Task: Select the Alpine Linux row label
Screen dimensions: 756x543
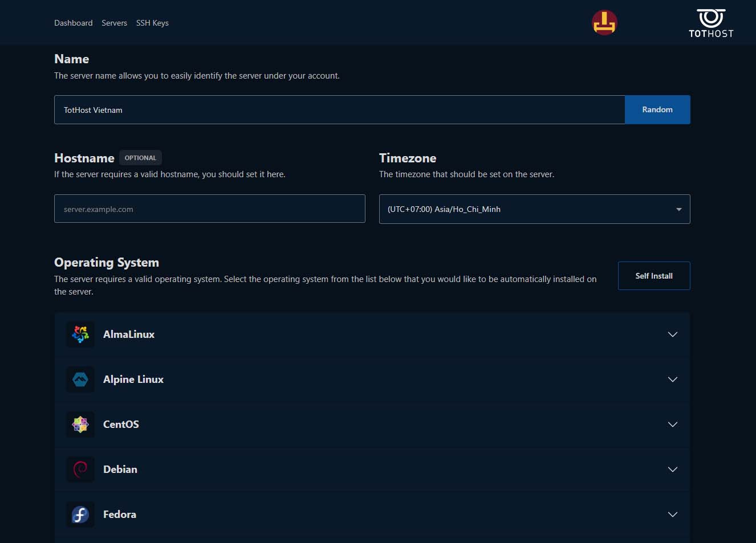Action: (133, 379)
